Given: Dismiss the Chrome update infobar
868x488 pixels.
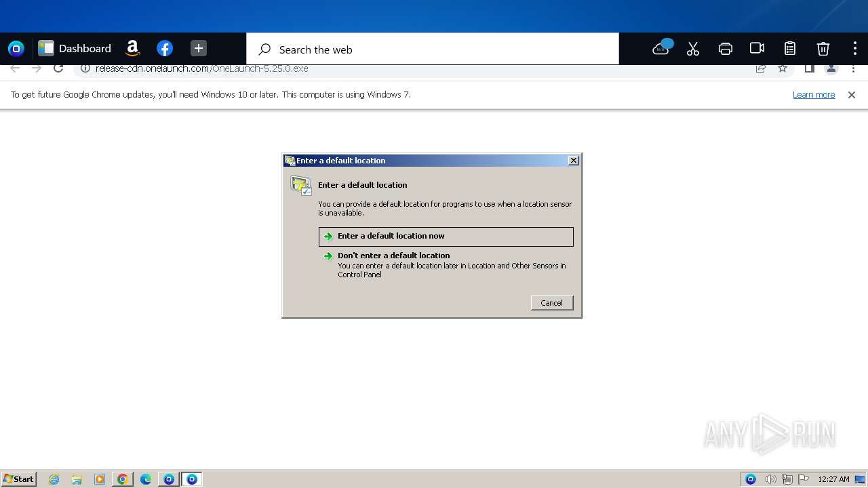Looking at the screenshot, I should (x=852, y=95).
